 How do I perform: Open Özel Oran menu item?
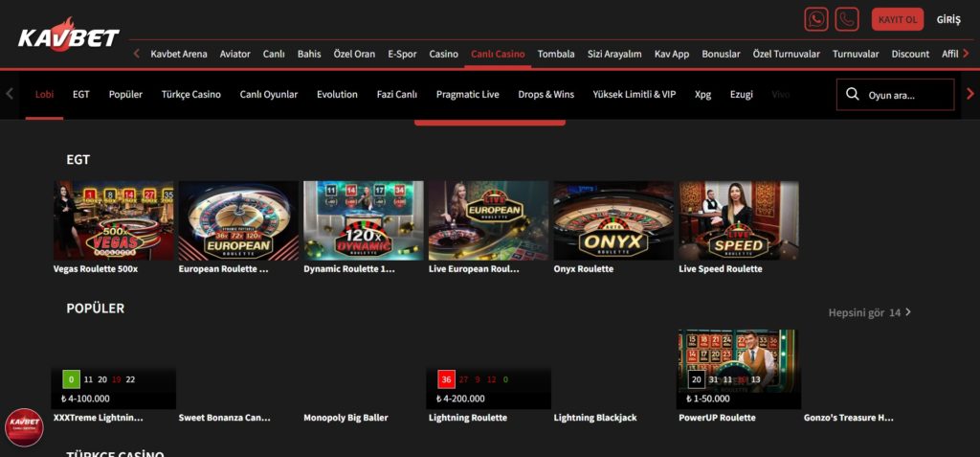click(354, 54)
